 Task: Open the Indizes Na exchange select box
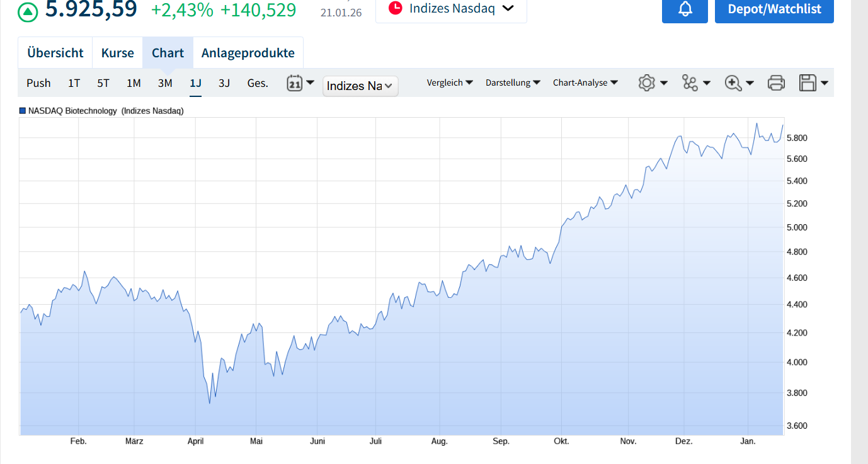coord(360,86)
